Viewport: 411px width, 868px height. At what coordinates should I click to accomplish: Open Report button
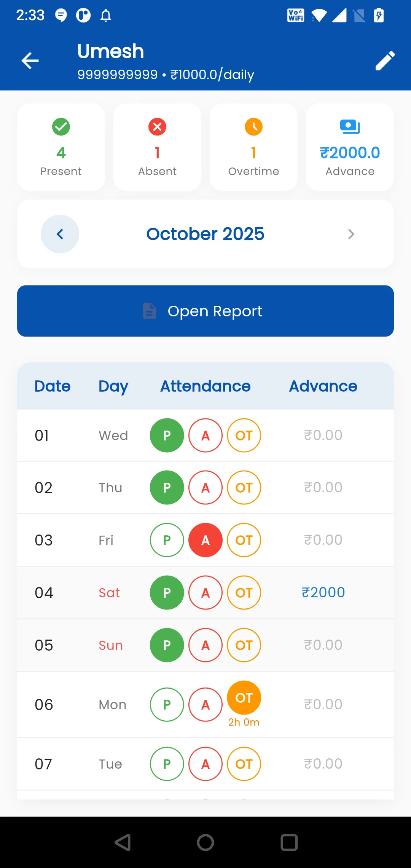205,311
